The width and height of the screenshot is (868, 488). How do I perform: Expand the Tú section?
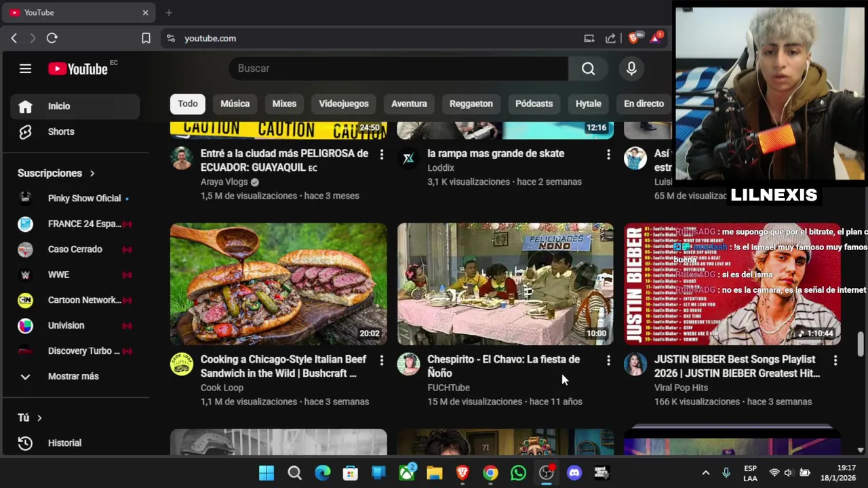click(30, 418)
